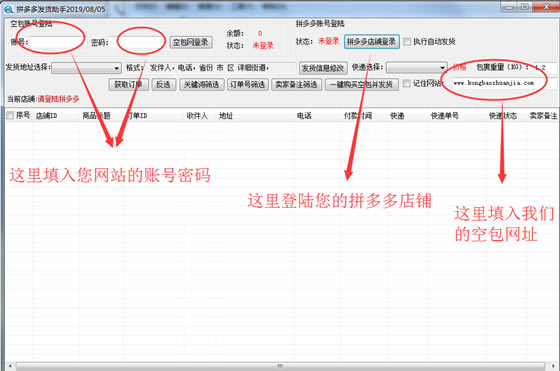Expand the 快递选择 dropdown
This screenshot has width=560, height=371.
pyautogui.click(x=416, y=67)
